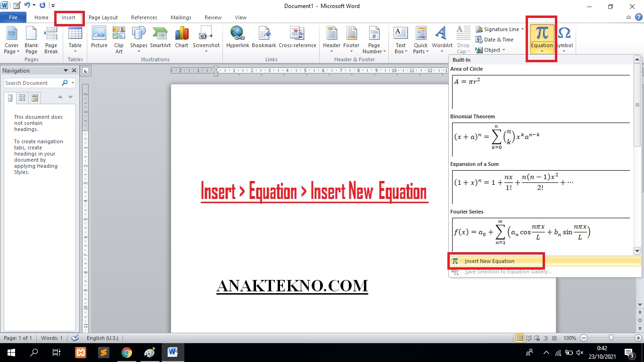Open the View tab
The height and width of the screenshot is (362, 644).
(x=240, y=17)
